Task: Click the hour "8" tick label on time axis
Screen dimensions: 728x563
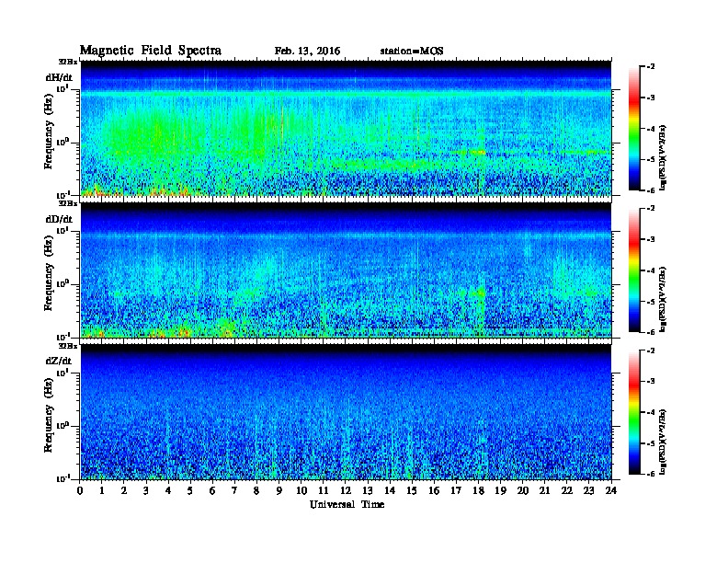Action: (257, 491)
